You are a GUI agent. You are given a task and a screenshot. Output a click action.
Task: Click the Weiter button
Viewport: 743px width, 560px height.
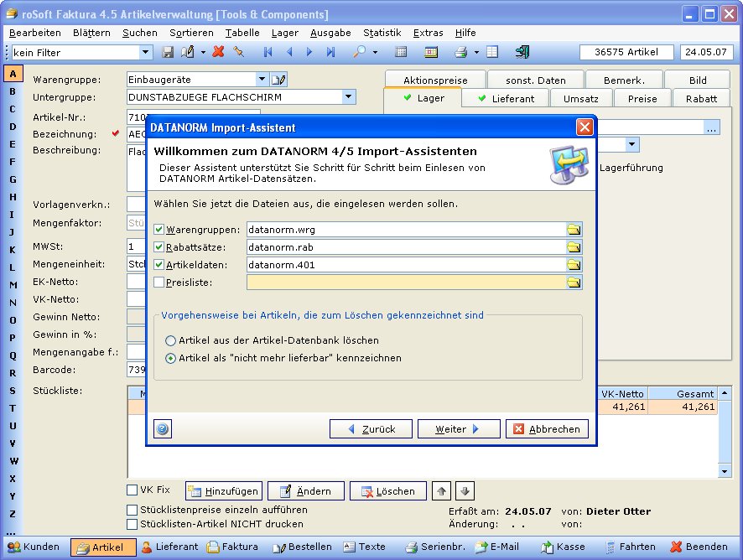(458, 429)
